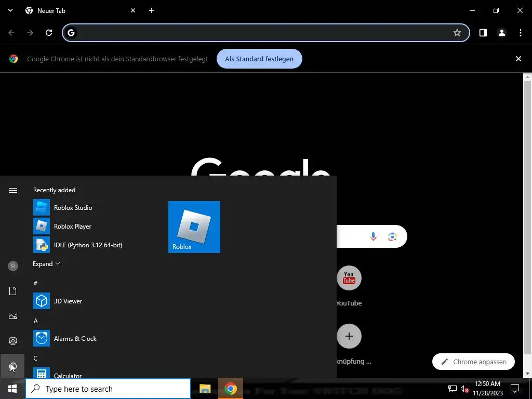Click the Chrome back arrow
The image size is (532, 399).
[11, 33]
